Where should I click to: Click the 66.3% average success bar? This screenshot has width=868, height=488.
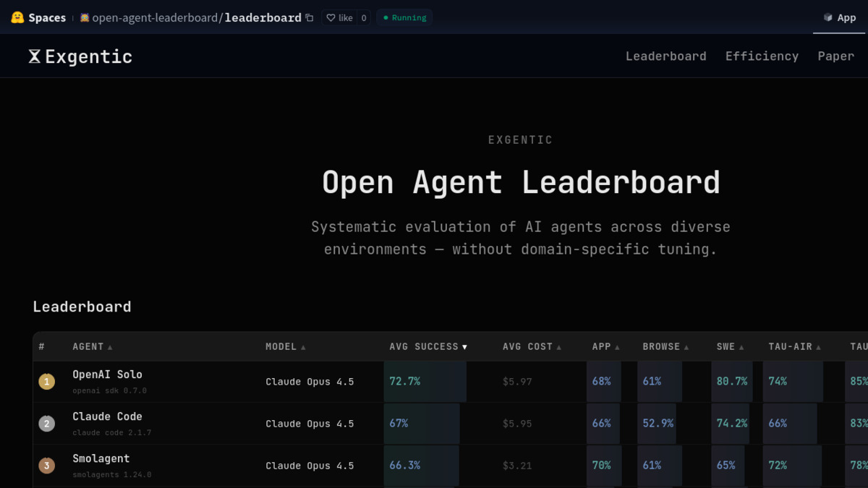422,465
